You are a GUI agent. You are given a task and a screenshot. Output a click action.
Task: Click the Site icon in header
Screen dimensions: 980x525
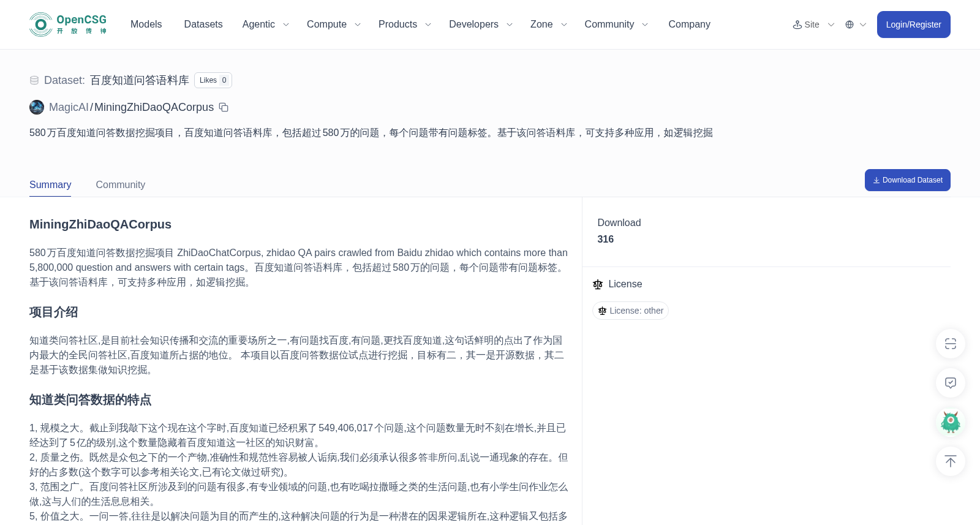[x=797, y=25]
